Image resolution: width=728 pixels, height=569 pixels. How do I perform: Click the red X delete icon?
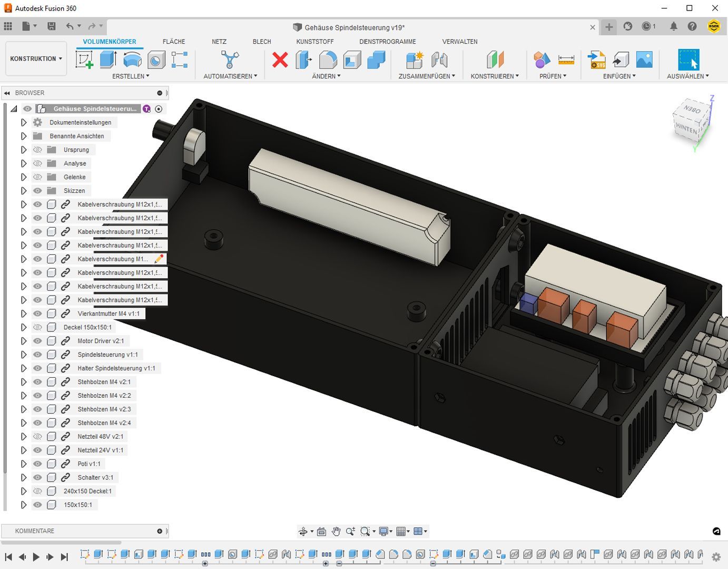click(280, 60)
